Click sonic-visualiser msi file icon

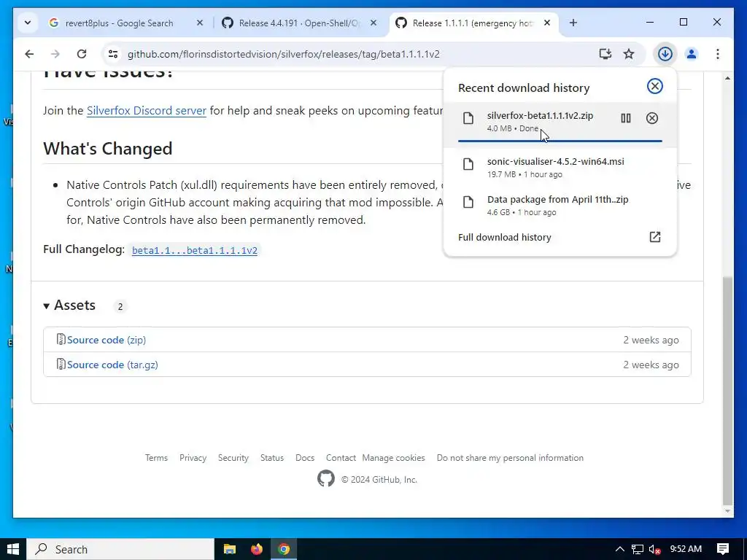click(468, 164)
